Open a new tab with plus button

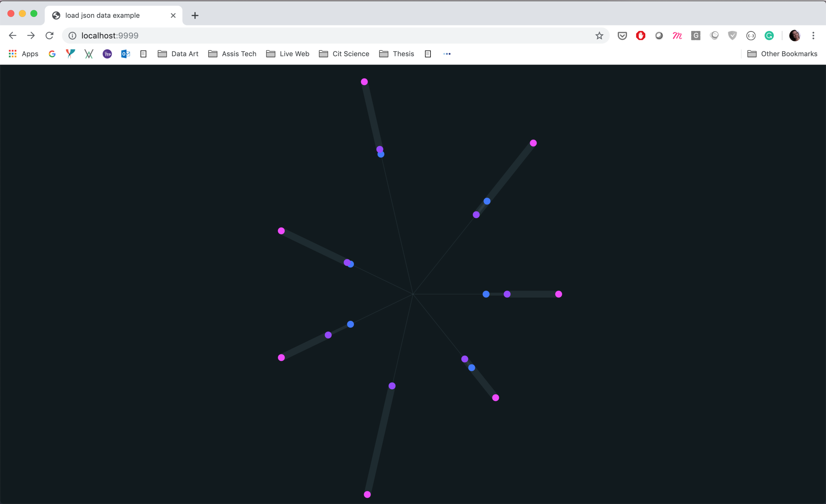tap(195, 16)
